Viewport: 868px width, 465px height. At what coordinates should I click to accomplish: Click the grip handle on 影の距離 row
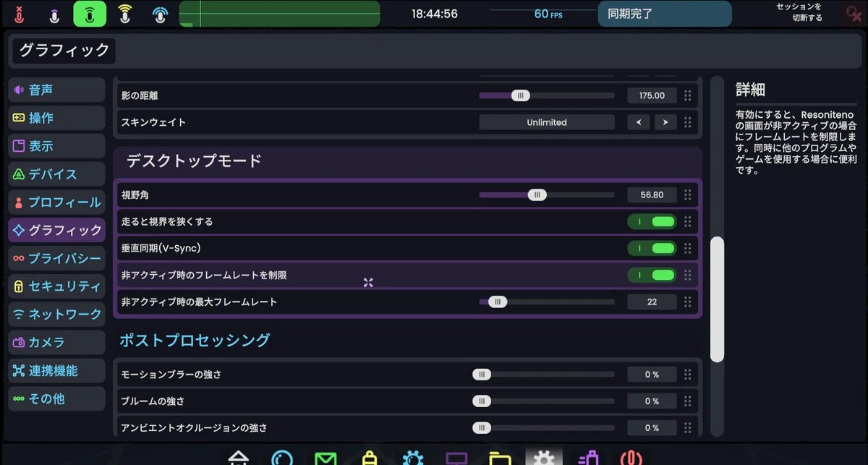(688, 95)
